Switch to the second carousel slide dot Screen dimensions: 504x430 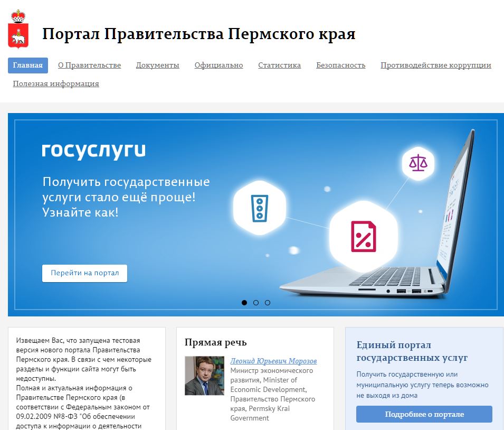point(256,303)
